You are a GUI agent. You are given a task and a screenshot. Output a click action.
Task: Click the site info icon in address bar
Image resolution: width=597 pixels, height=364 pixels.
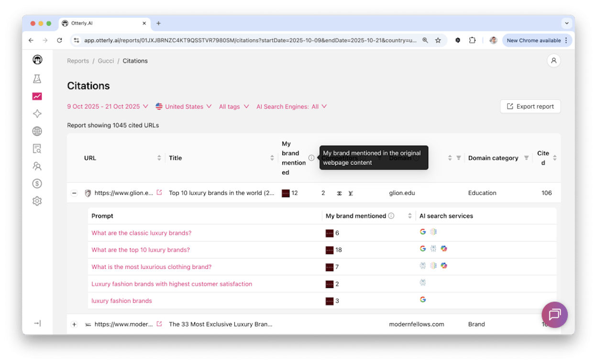coord(76,41)
